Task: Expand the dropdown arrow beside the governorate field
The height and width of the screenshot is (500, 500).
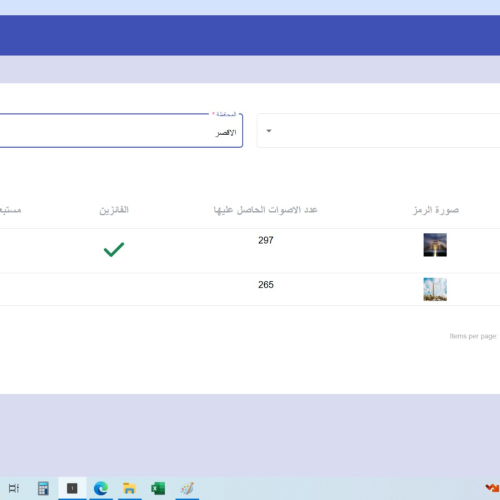Action: pos(269,131)
